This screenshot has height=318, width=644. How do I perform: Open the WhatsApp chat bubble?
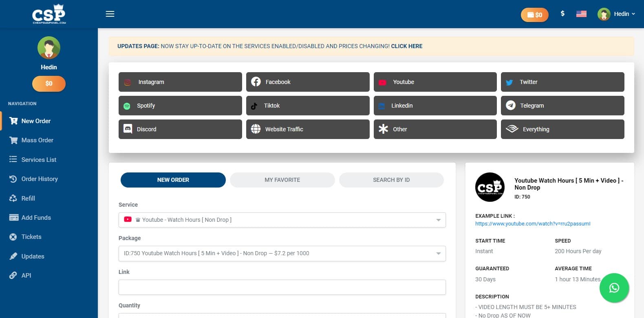[x=614, y=288]
